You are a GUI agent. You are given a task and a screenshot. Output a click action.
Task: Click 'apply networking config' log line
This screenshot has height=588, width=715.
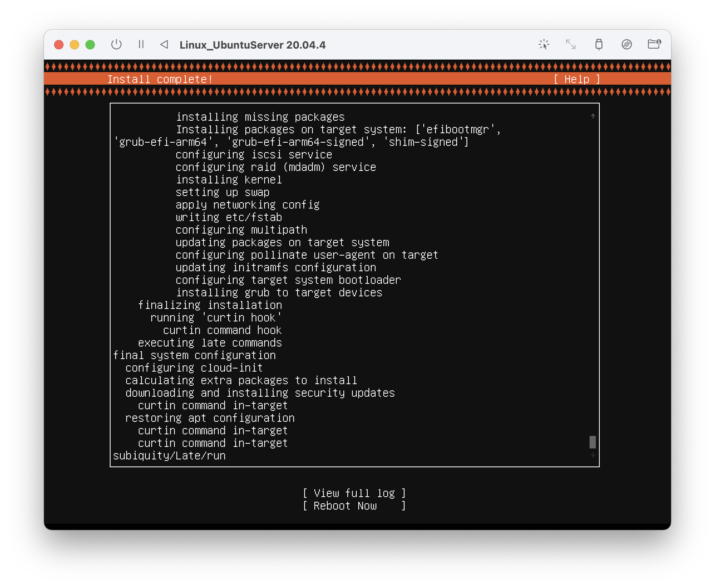(248, 205)
